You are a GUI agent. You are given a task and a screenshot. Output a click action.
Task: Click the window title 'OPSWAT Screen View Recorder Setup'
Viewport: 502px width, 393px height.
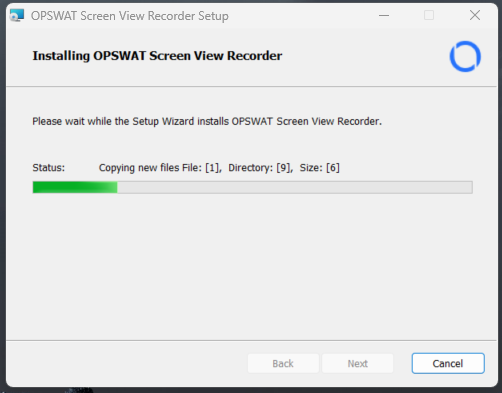point(130,16)
